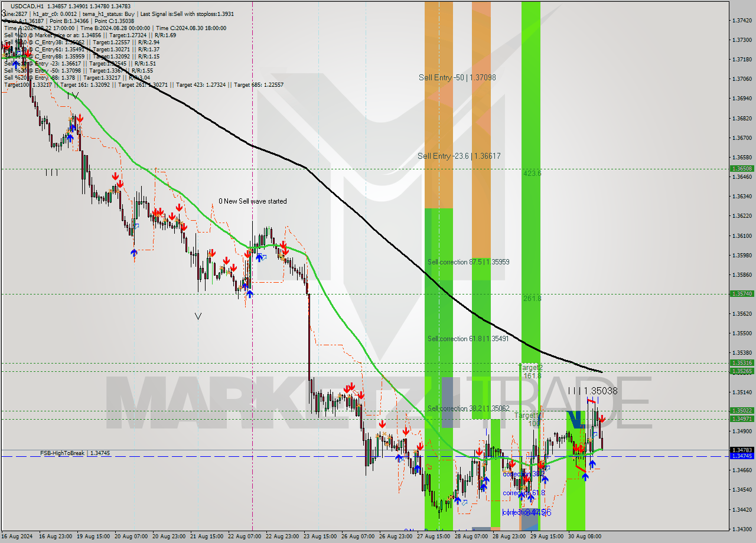
Task: Select the 'Target2 161.8' label
Action: (530, 371)
